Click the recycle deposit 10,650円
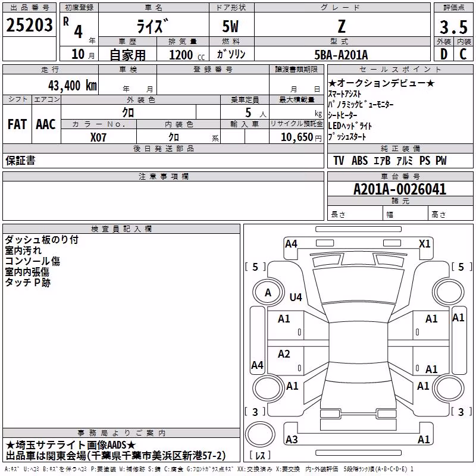This screenshot has width=476, height=476. pyautogui.click(x=301, y=137)
